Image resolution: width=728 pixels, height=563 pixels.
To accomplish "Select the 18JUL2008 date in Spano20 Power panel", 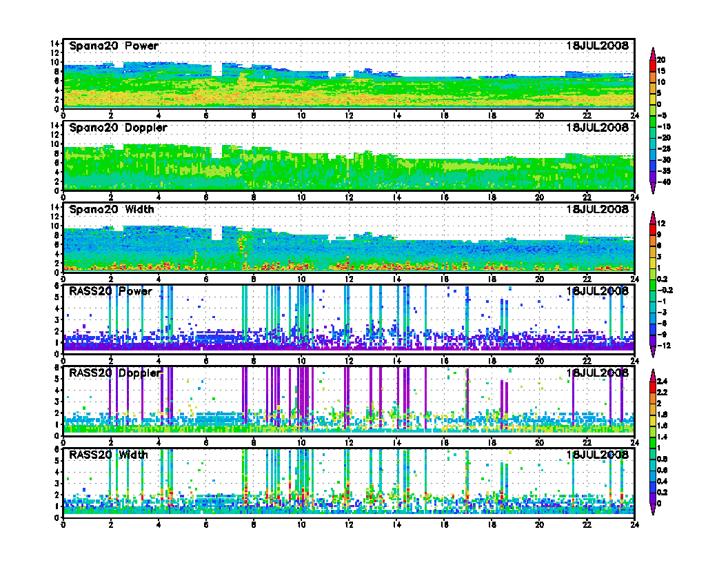I will [x=597, y=46].
